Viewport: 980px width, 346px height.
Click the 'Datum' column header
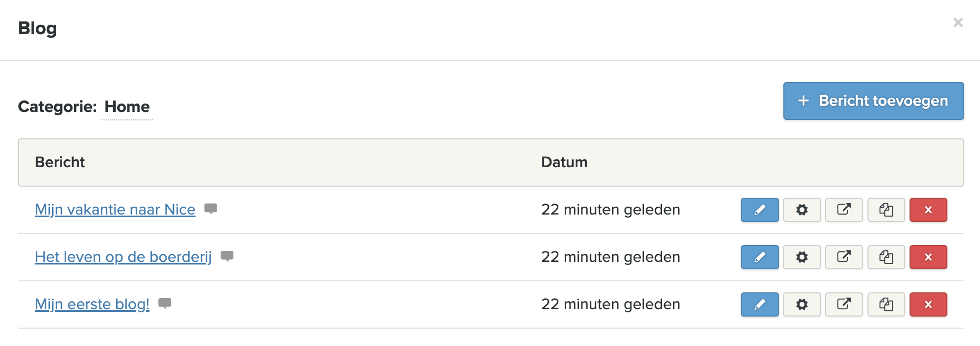[x=564, y=162]
